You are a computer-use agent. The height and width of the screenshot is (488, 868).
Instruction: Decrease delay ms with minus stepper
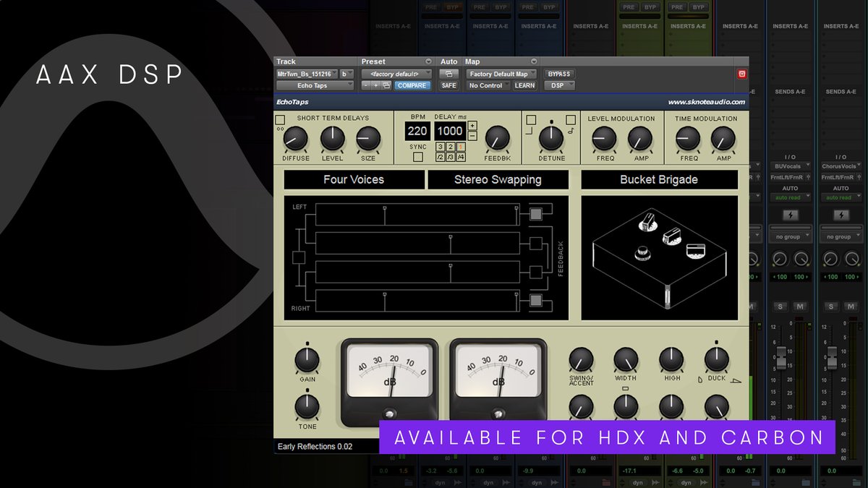(472, 136)
